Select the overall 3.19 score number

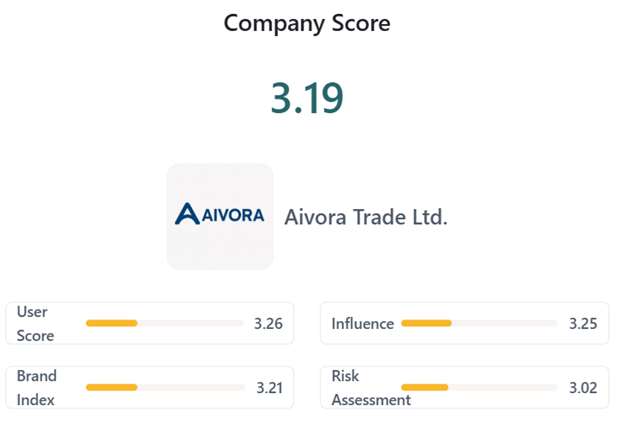click(307, 97)
